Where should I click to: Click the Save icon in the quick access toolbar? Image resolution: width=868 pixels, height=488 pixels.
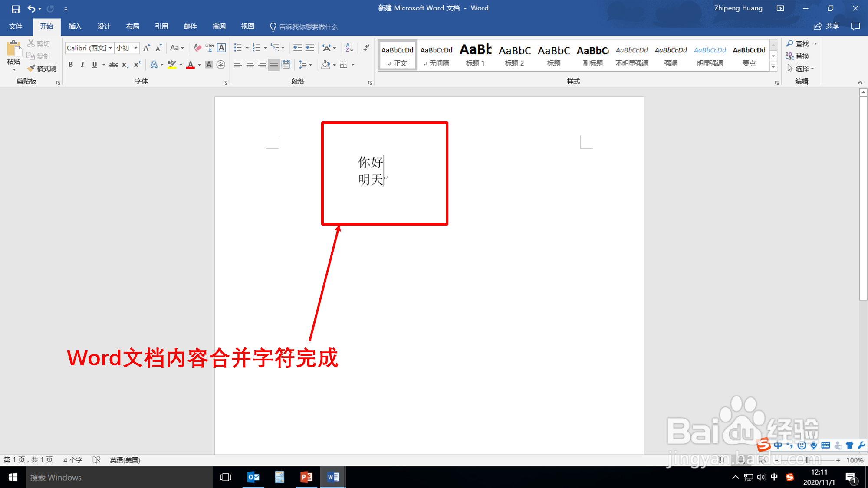(16, 8)
